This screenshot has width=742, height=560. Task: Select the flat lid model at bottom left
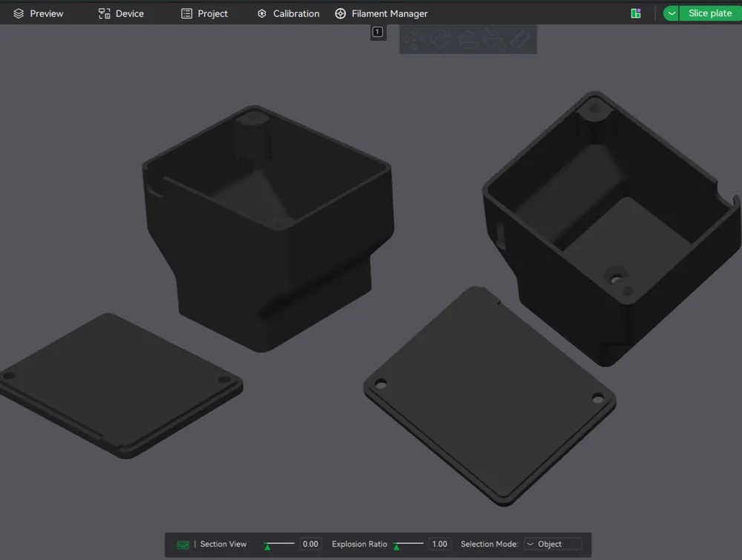(121, 386)
